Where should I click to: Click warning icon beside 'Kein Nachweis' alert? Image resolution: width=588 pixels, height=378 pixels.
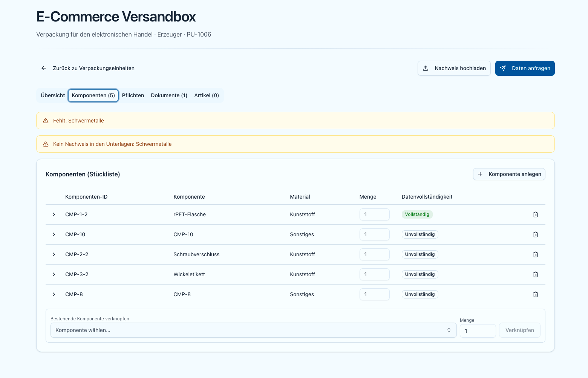(x=46, y=144)
